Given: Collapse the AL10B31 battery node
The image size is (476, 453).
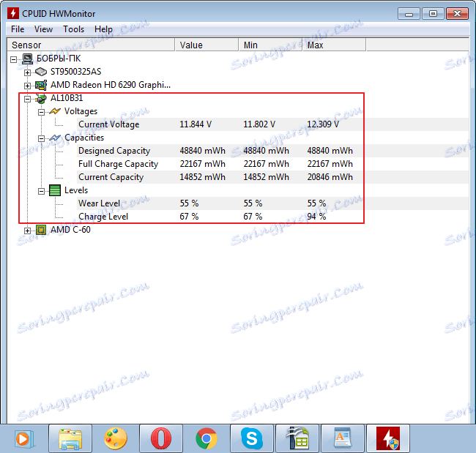Looking at the screenshot, I should pyautogui.click(x=27, y=99).
